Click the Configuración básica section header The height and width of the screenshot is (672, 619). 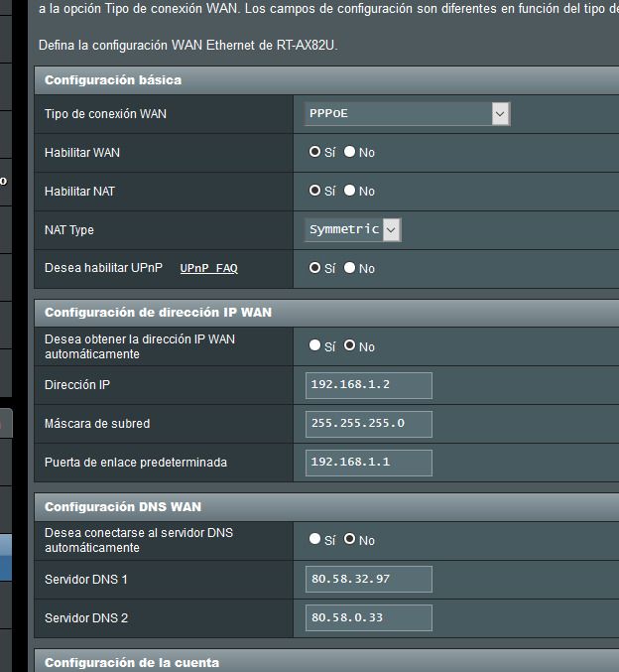pyautogui.click(x=113, y=80)
